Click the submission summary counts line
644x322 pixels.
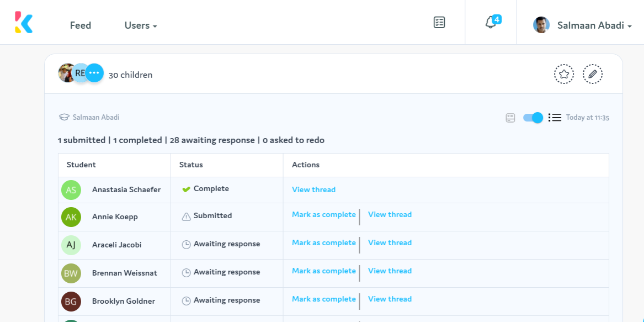point(191,140)
